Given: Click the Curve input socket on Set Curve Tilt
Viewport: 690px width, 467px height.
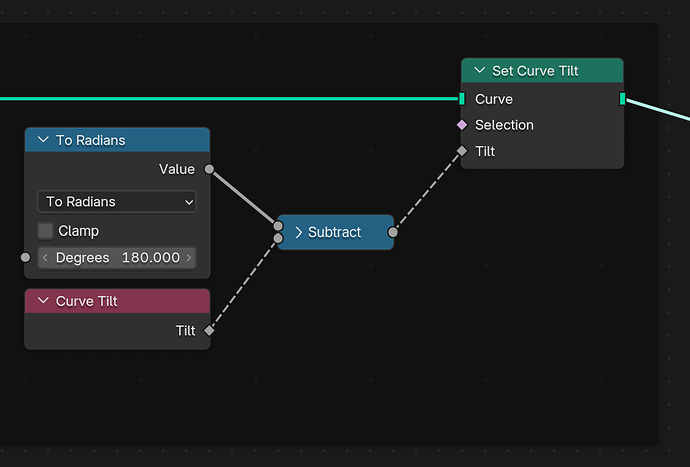Looking at the screenshot, I should click(462, 99).
